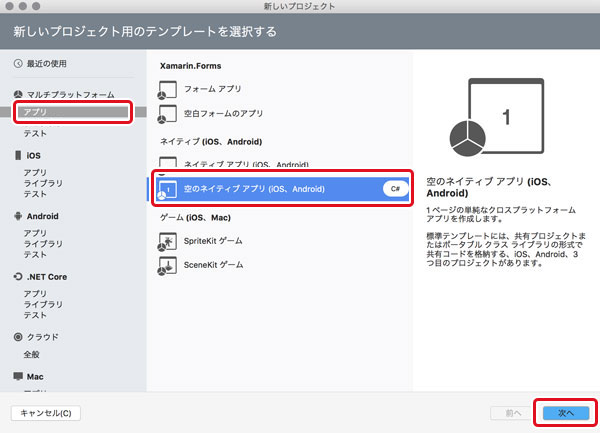Select 最近の使用 in the sidebar

(46, 63)
